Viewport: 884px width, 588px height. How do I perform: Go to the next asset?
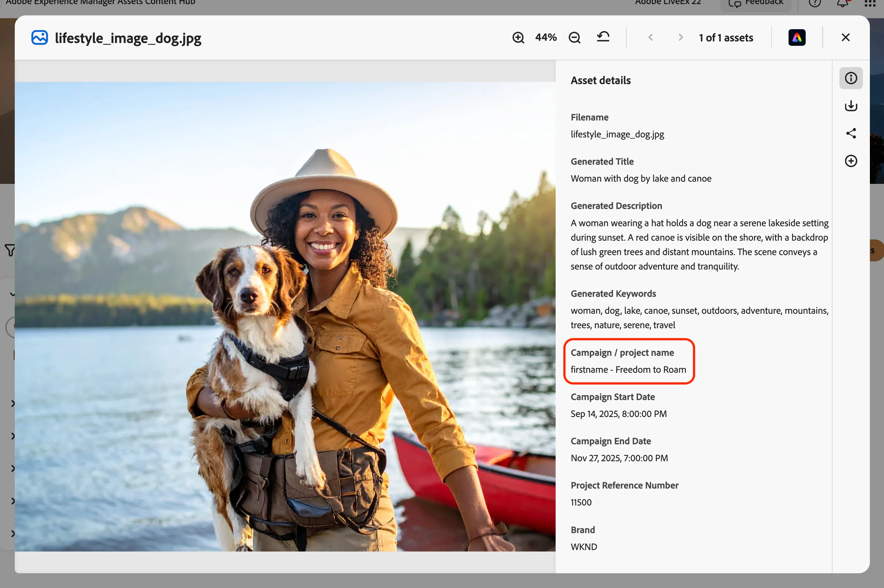click(x=681, y=38)
